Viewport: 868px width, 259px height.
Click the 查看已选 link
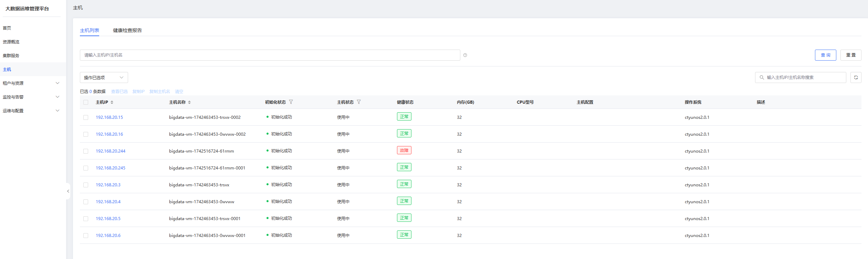pos(119,92)
